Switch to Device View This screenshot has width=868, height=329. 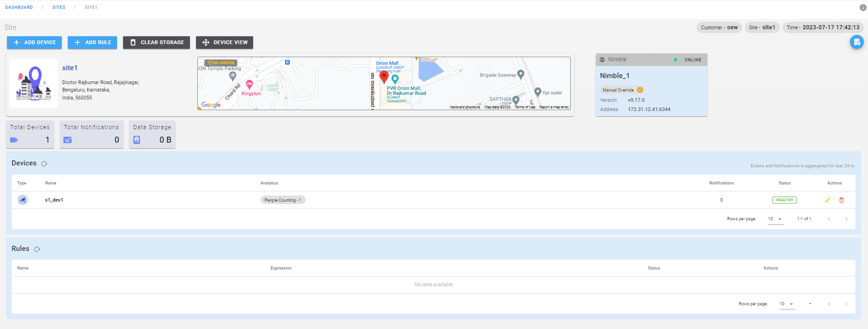coord(224,42)
